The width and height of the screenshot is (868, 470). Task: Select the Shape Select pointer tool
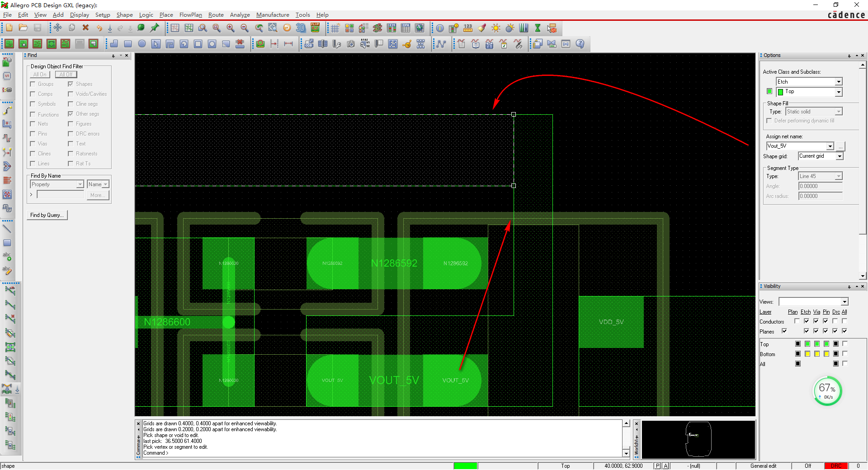[x=156, y=44]
